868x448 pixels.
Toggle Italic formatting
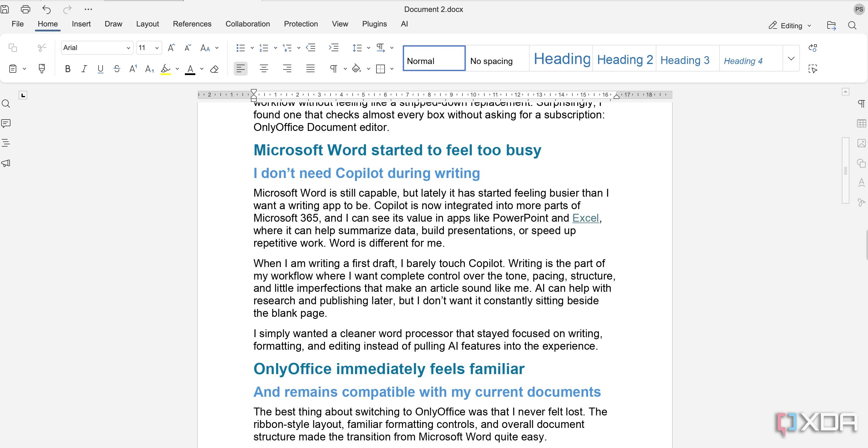[84, 69]
